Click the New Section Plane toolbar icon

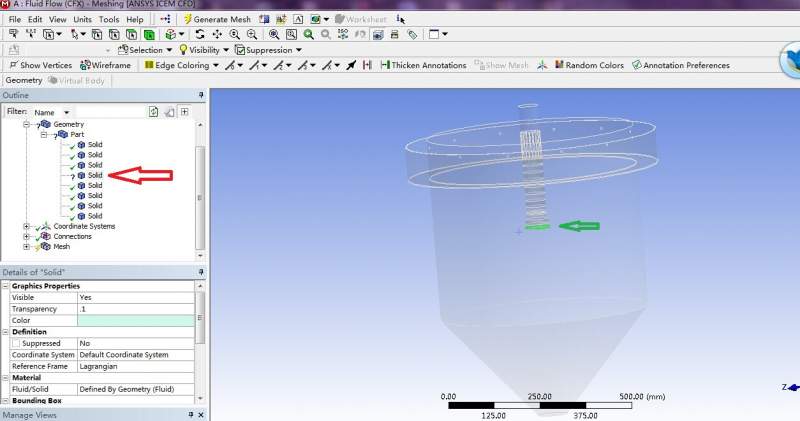[x=264, y=19]
